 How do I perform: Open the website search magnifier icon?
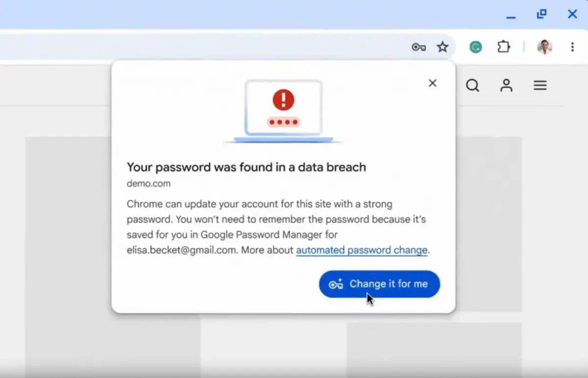click(x=472, y=86)
